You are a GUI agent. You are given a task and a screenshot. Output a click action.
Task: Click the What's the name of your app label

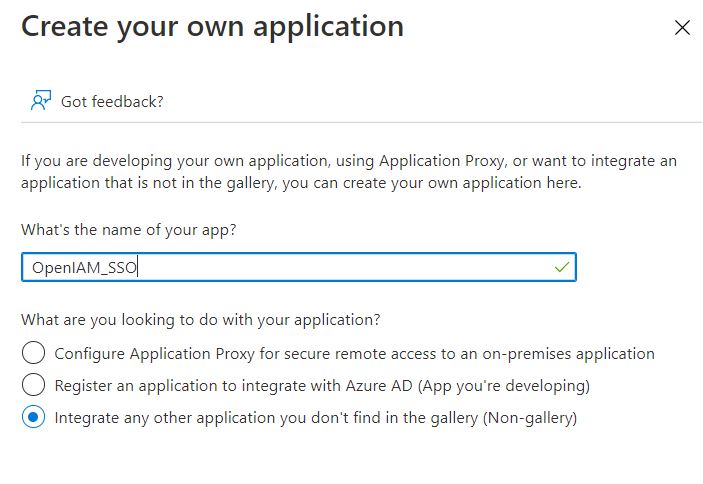tap(129, 230)
